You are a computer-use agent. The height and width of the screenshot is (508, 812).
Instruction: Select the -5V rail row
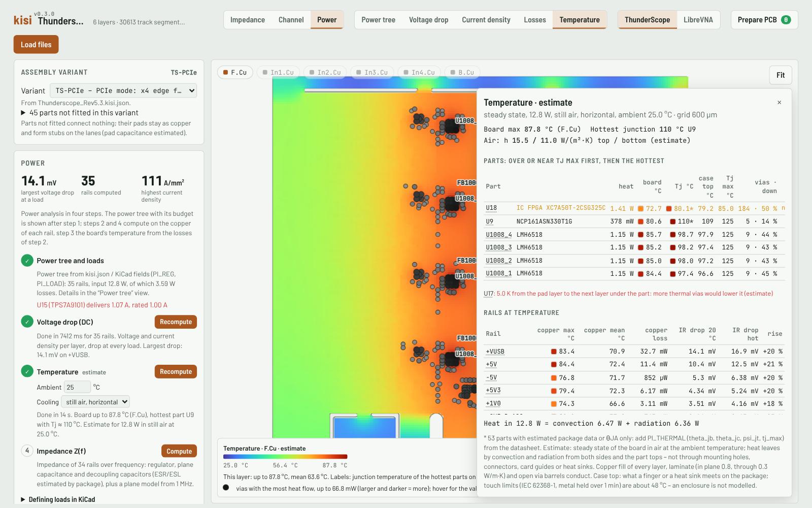[634, 377]
